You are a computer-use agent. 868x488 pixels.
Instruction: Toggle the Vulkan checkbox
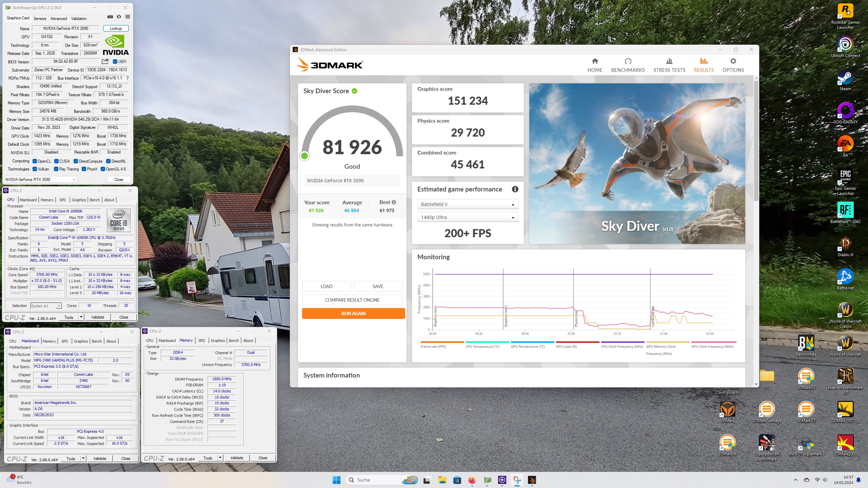tap(35, 169)
